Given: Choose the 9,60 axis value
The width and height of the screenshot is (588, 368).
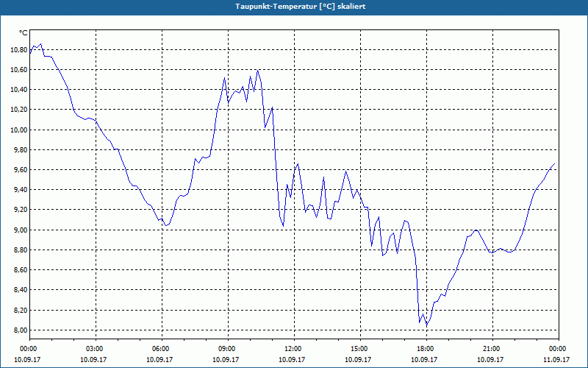Looking at the screenshot, I should click(20, 170).
